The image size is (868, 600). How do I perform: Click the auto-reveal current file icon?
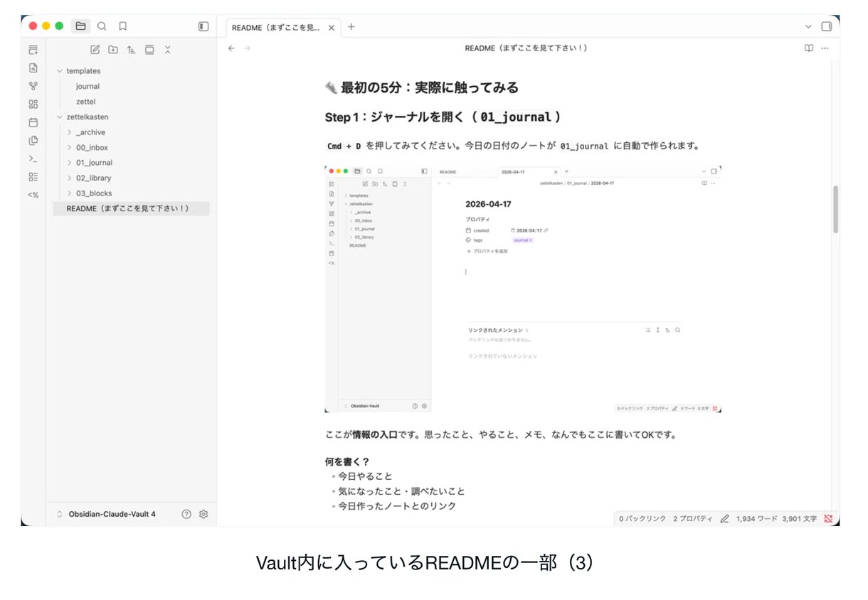point(149,50)
